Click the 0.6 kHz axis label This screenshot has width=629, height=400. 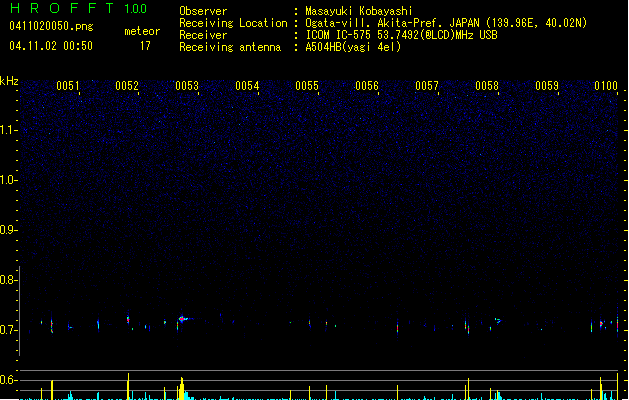8,380
